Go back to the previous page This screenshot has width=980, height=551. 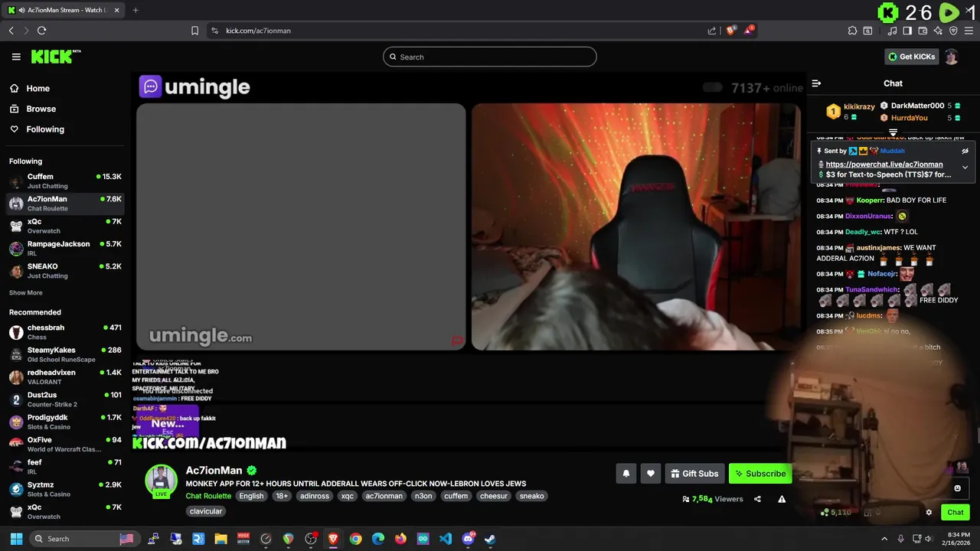tap(11, 31)
